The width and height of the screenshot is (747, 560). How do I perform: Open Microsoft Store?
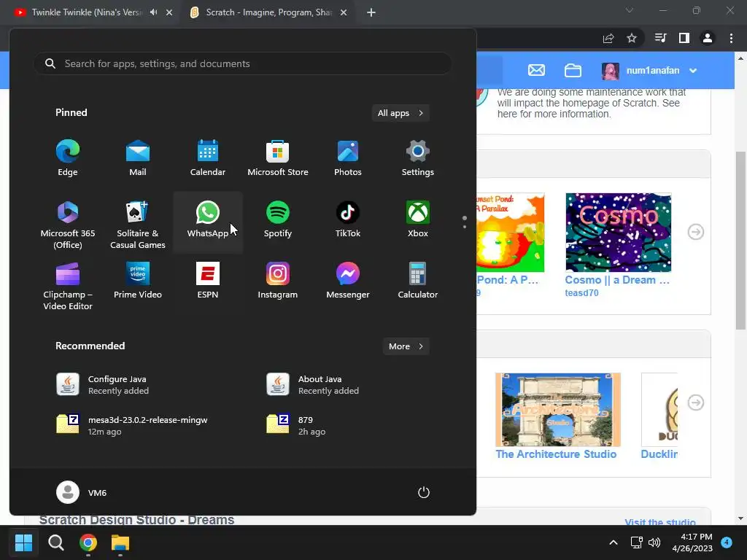(278, 158)
